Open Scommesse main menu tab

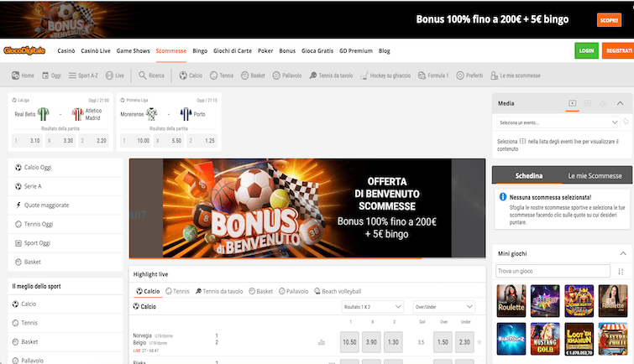[x=171, y=51]
